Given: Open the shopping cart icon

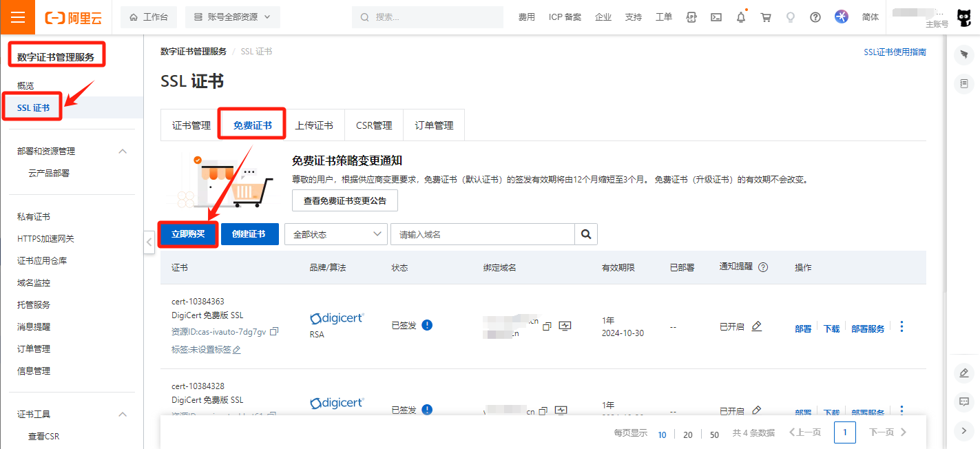Looking at the screenshot, I should [x=766, y=17].
